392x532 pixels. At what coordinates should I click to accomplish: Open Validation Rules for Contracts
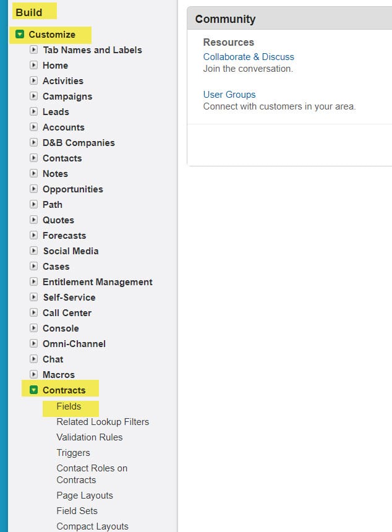pyautogui.click(x=89, y=437)
